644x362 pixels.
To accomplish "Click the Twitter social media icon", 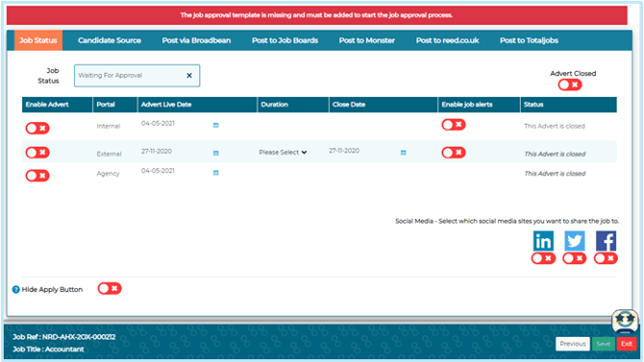I will click(574, 240).
